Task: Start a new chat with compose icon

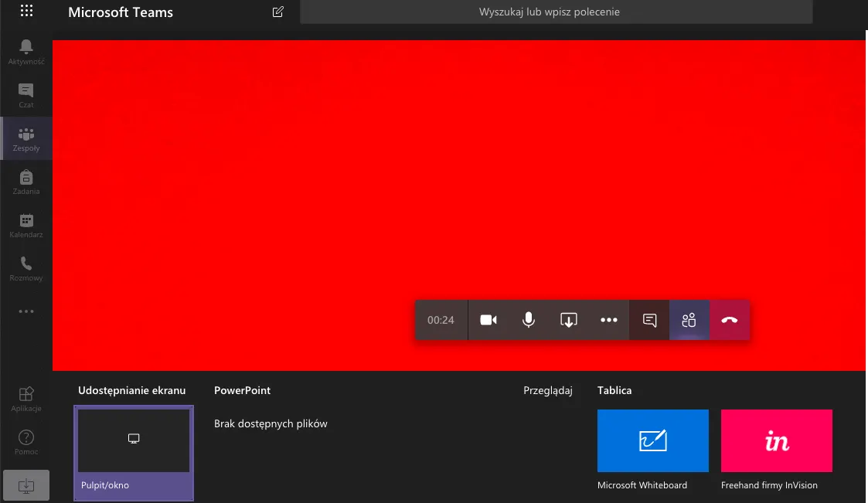Action: tap(278, 12)
